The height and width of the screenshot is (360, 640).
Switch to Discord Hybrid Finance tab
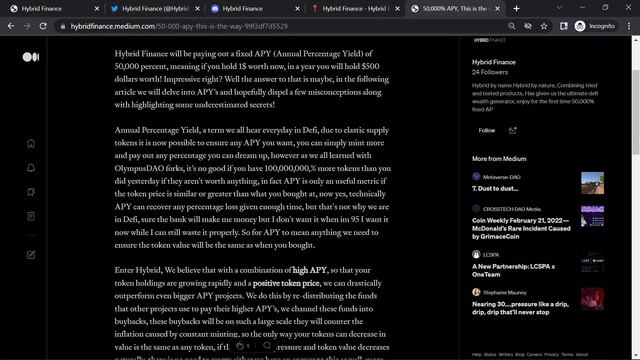click(x=255, y=9)
